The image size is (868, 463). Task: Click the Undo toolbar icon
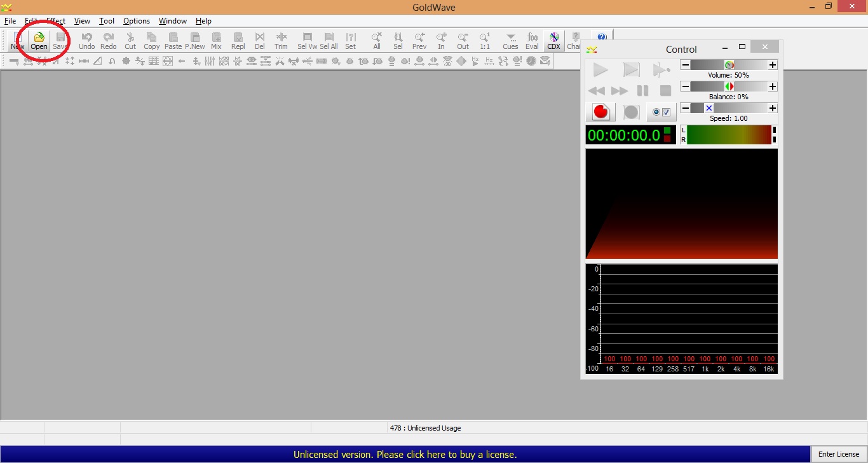click(87, 41)
